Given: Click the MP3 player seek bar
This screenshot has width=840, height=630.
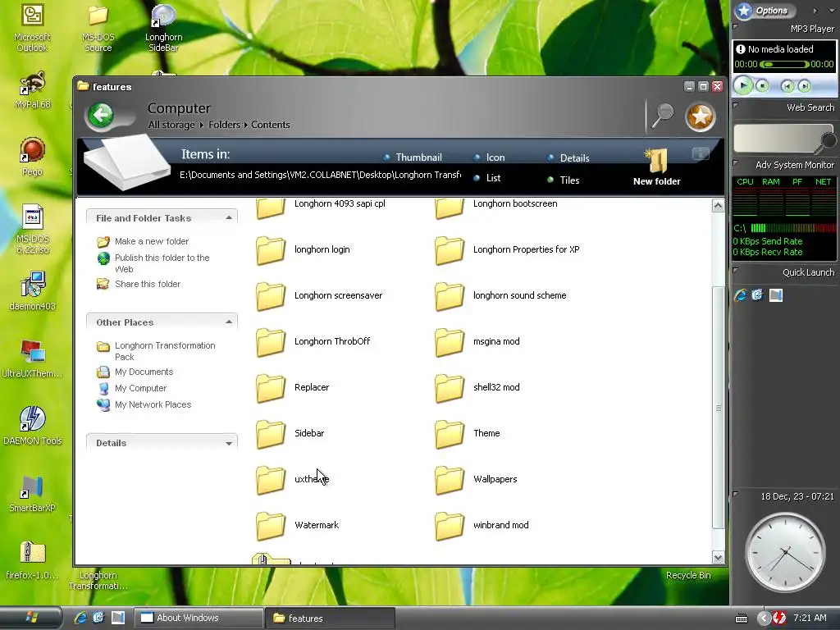Looking at the screenshot, I should coord(784,64).
